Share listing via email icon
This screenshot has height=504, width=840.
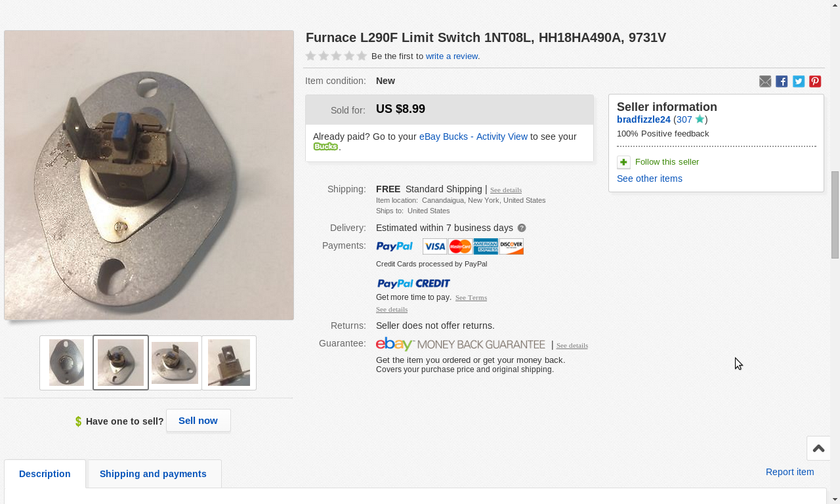tap(765, 81)
